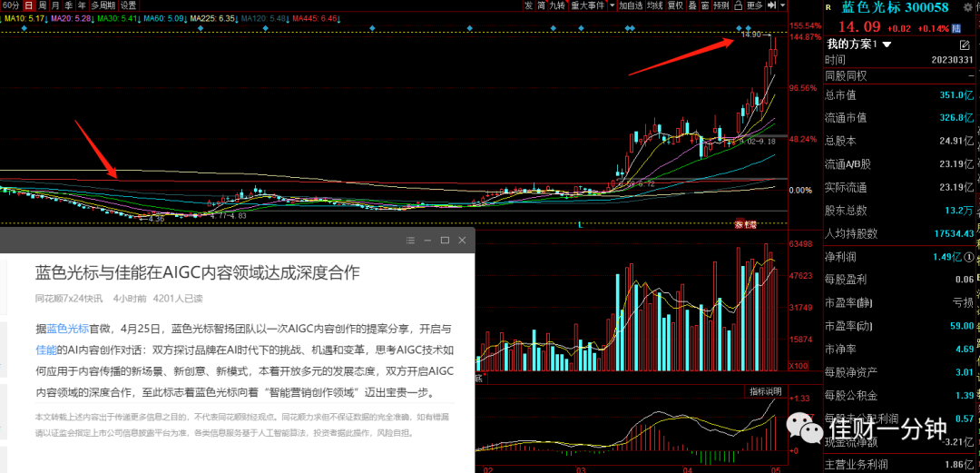Click the 蓝色光标 300058 stock title
The width and height of the screenshot is (980, 473).
(x=895, y=7)
